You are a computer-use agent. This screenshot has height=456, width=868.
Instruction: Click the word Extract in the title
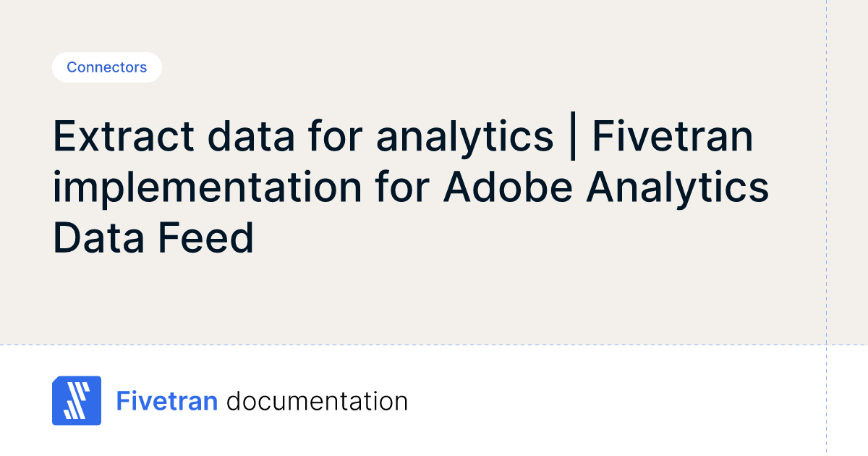[x=124, y=137]
